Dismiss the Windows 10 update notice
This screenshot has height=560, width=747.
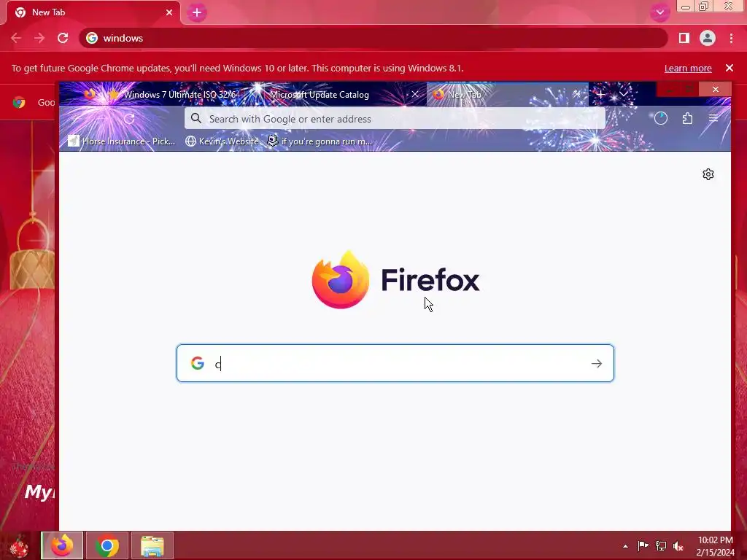729,68
